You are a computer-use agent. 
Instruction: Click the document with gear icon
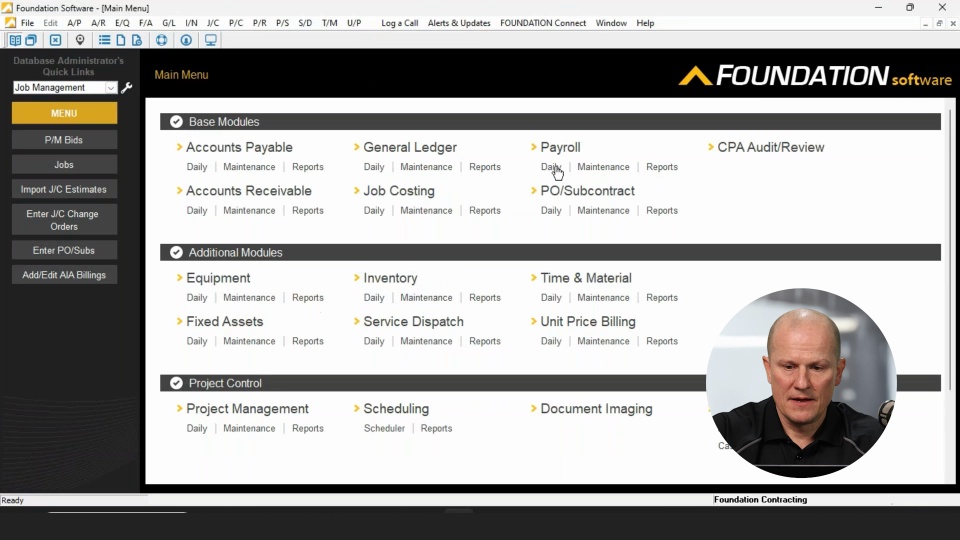coord(137,40)
